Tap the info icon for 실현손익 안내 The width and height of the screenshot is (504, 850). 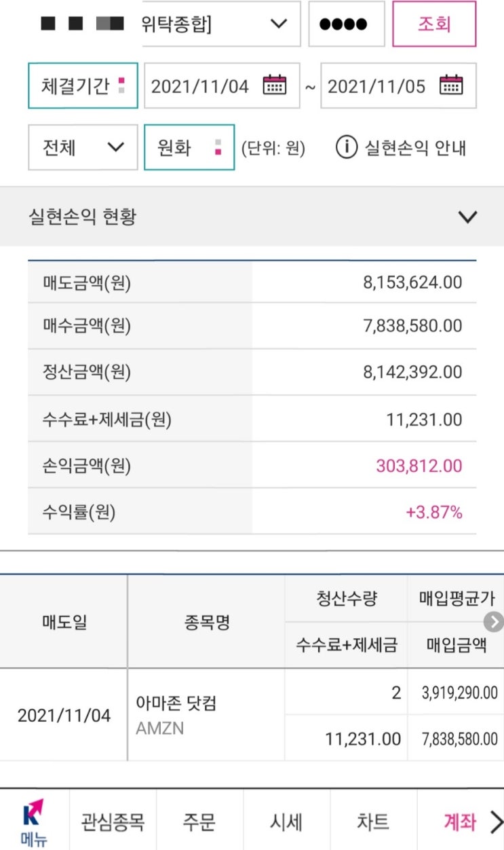(346, 147)
